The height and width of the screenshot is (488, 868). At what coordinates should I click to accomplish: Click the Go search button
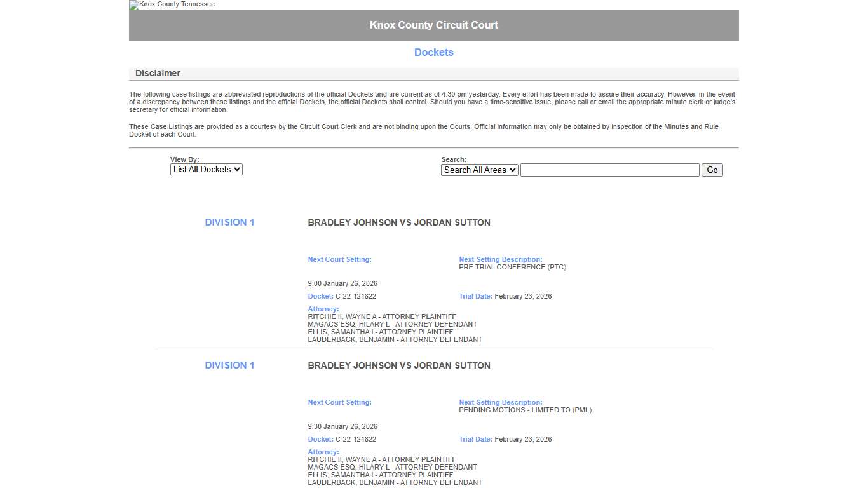click(x=712, y=170)
